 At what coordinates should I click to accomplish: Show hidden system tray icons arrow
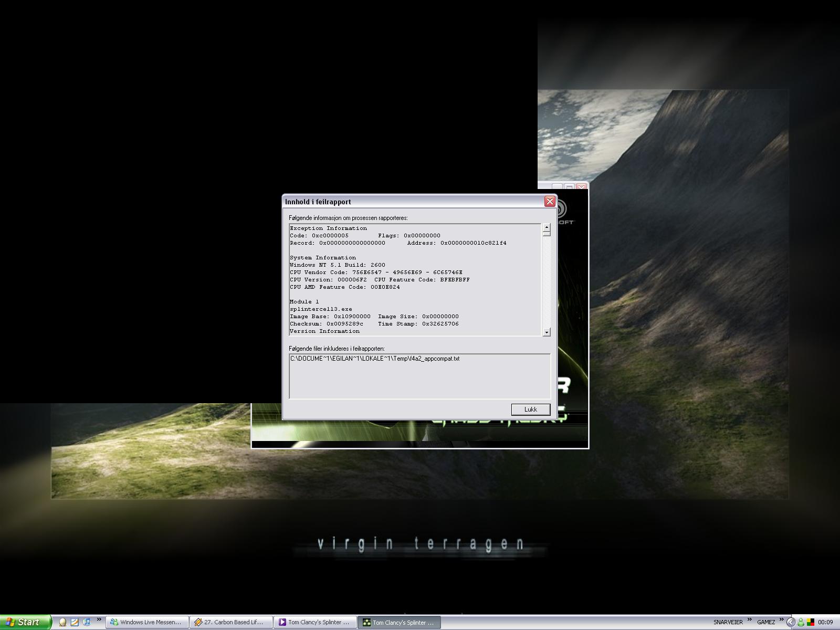(x=791, y=622)
